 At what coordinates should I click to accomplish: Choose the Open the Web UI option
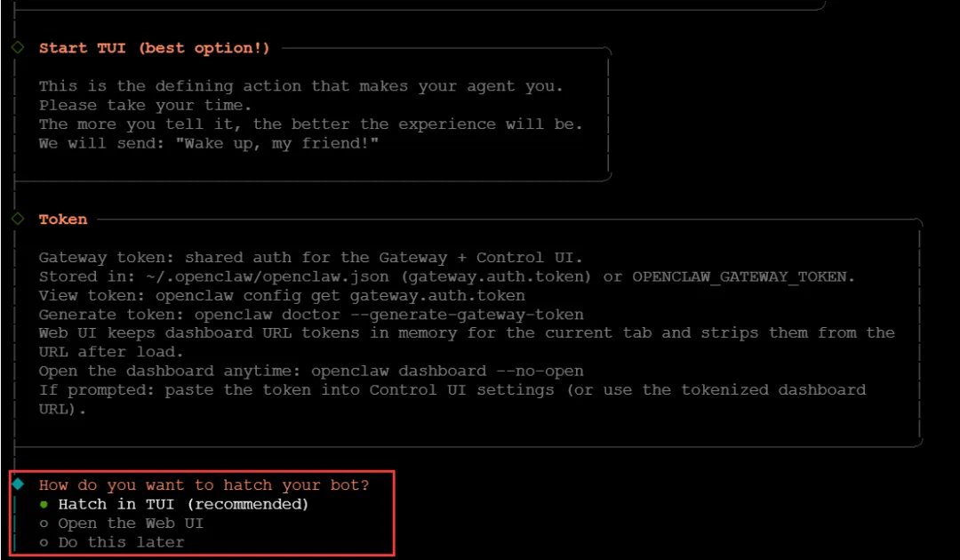click(x=121, y=524)
